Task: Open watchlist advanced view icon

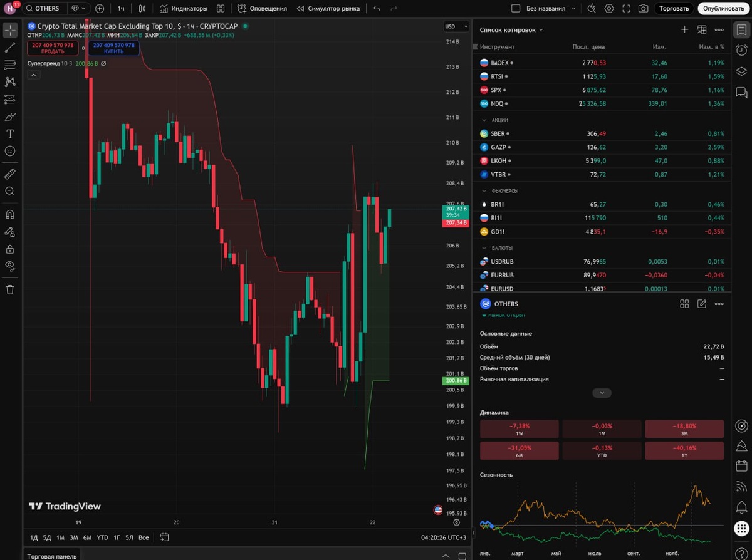Action: coord(702,29)
